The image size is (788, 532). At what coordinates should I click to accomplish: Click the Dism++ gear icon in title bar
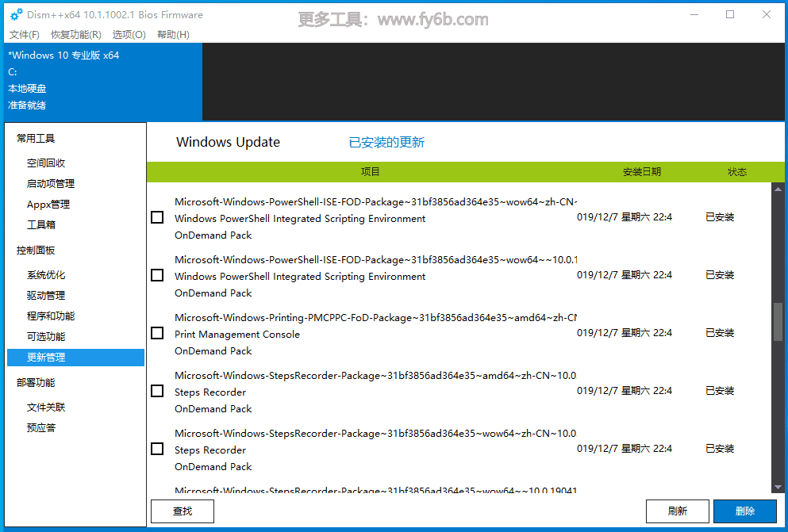tap(16, 14)
